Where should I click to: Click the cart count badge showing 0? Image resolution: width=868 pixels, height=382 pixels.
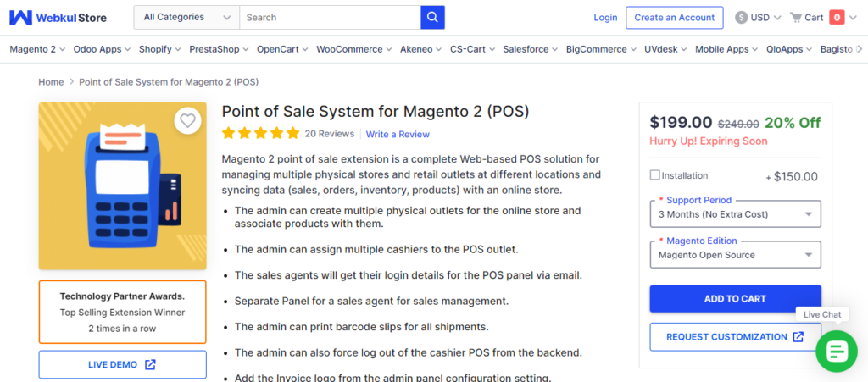837,18
